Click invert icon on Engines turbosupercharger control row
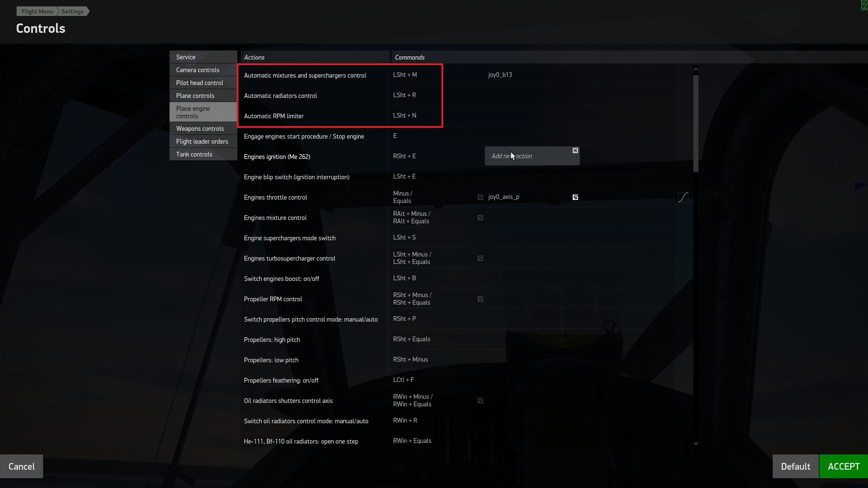This screenshot has height=488, width=868. pos(480,258)
